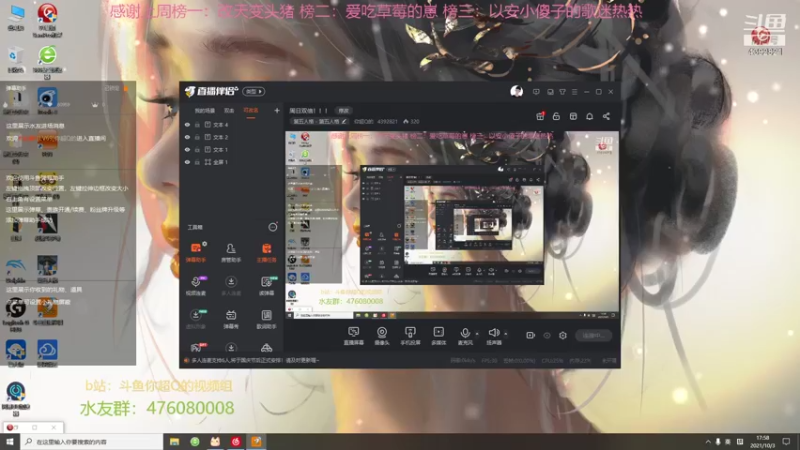Open the 歌词助手 tool
The height and width of the screenshot is (450, 800).
coord(266,319)
